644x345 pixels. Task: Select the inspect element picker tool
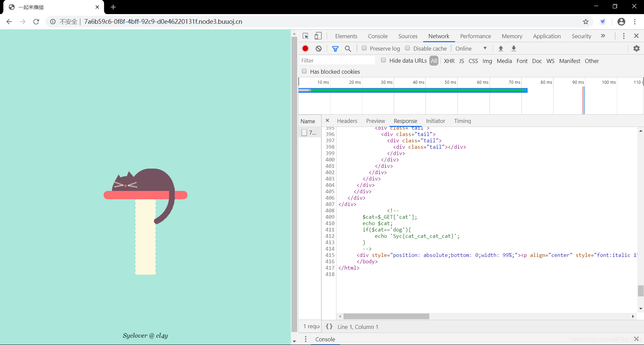[306, 36]
